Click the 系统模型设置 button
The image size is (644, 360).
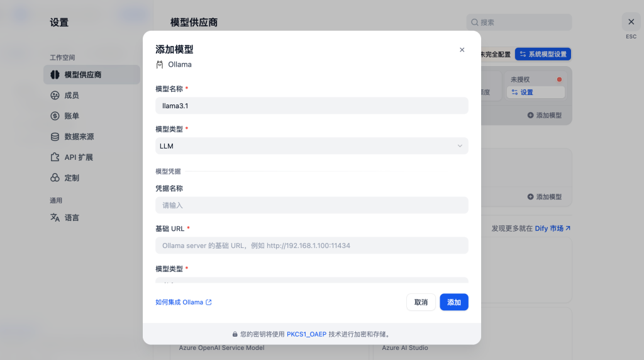click(x=543, y=54)
